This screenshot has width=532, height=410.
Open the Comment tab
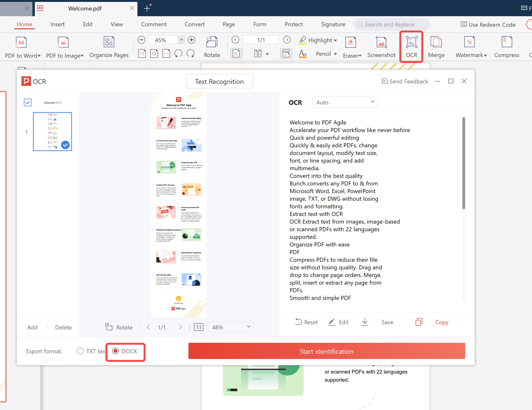point(154,24)
